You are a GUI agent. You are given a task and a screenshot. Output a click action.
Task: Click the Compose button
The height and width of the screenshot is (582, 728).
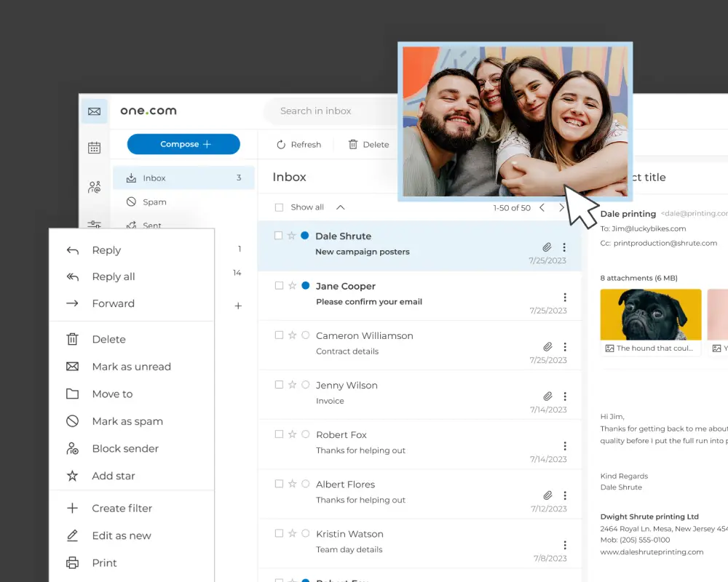[183, 144]
